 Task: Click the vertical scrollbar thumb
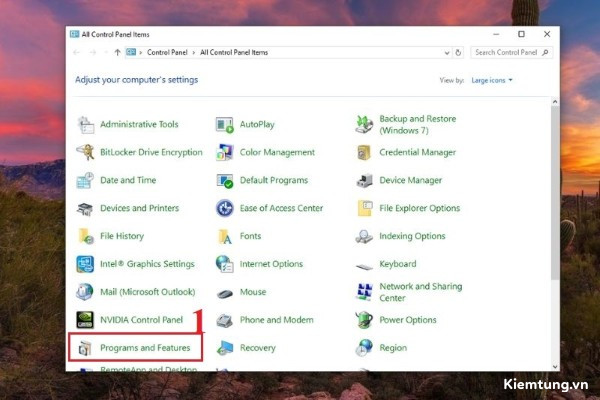(x=555, y=193)
